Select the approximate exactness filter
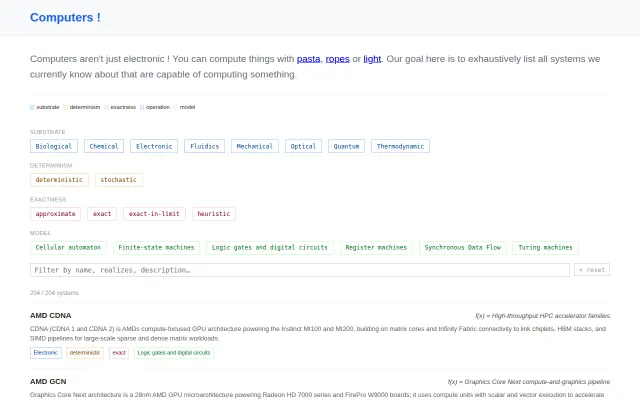 pos(56,214)
